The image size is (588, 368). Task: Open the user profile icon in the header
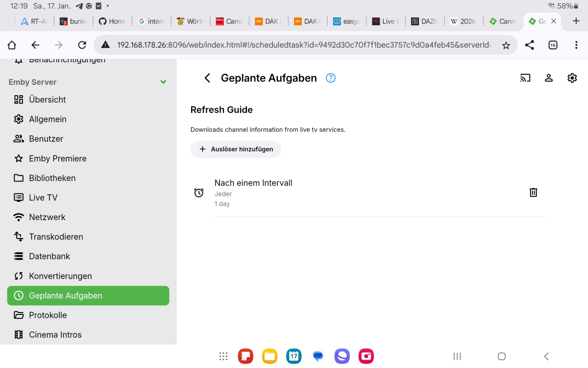click(x=549, y=78)
